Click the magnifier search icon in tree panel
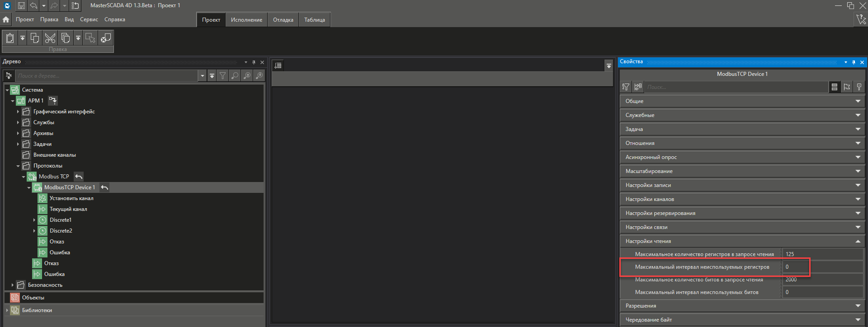 (x=235, y=75)
